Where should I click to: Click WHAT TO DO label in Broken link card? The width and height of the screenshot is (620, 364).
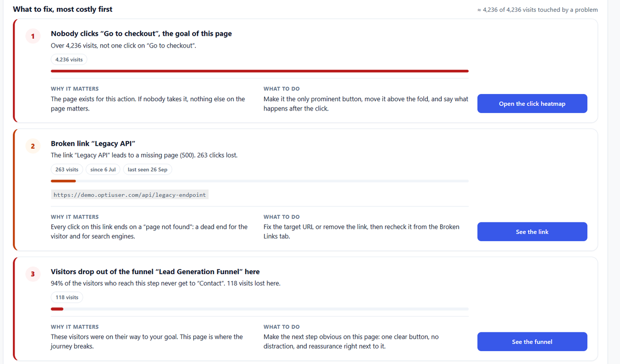pyautogui.click(x=282, y=217)
